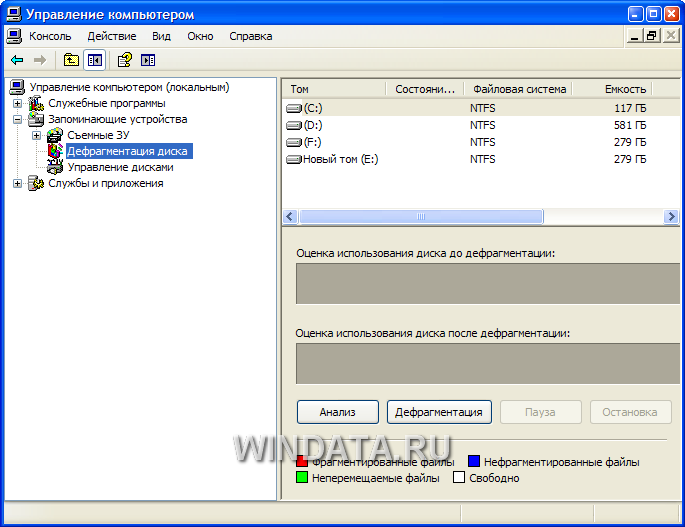Select the drive C: volume icon

(294, 108)
